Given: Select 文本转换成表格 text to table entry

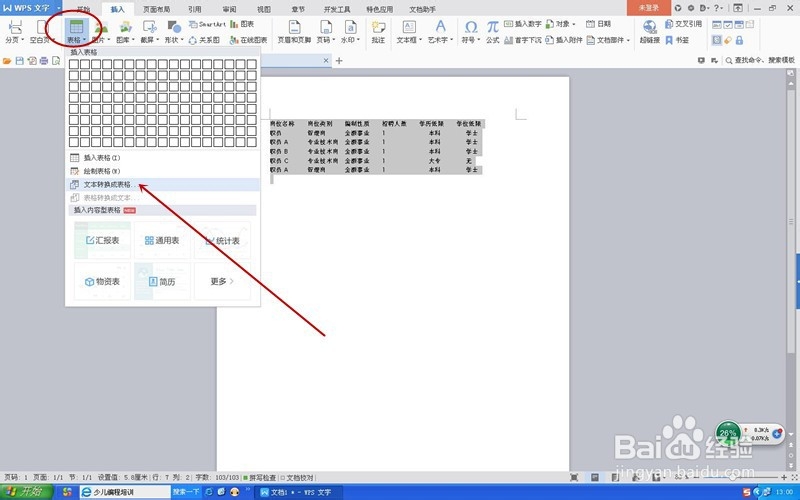Looking at the screenshot, I should pyautogui.click(x=163, y=184).
